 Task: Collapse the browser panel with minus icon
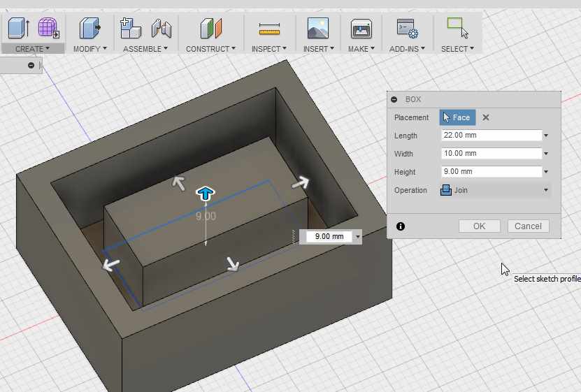[x=31, y=66]
